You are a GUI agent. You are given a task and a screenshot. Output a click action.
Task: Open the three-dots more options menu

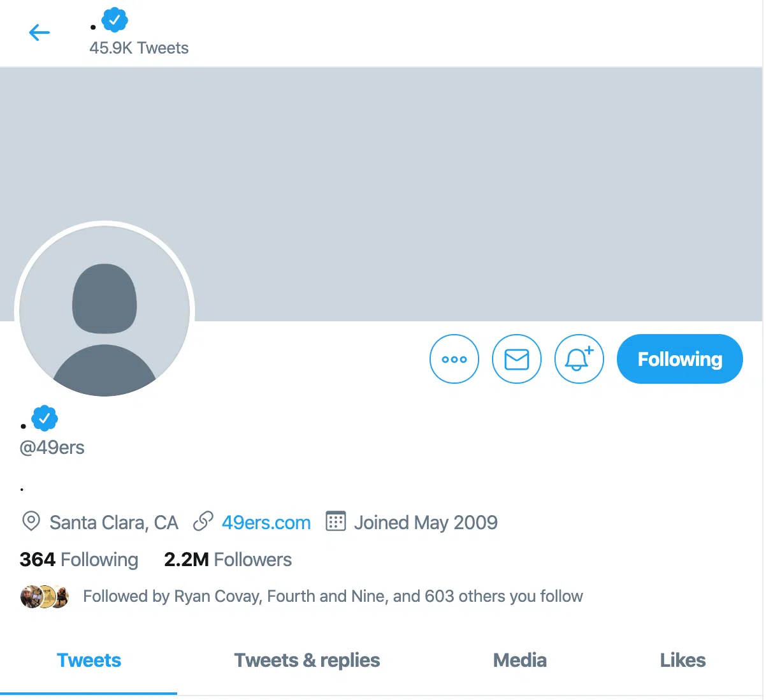[x=454, y=359]
